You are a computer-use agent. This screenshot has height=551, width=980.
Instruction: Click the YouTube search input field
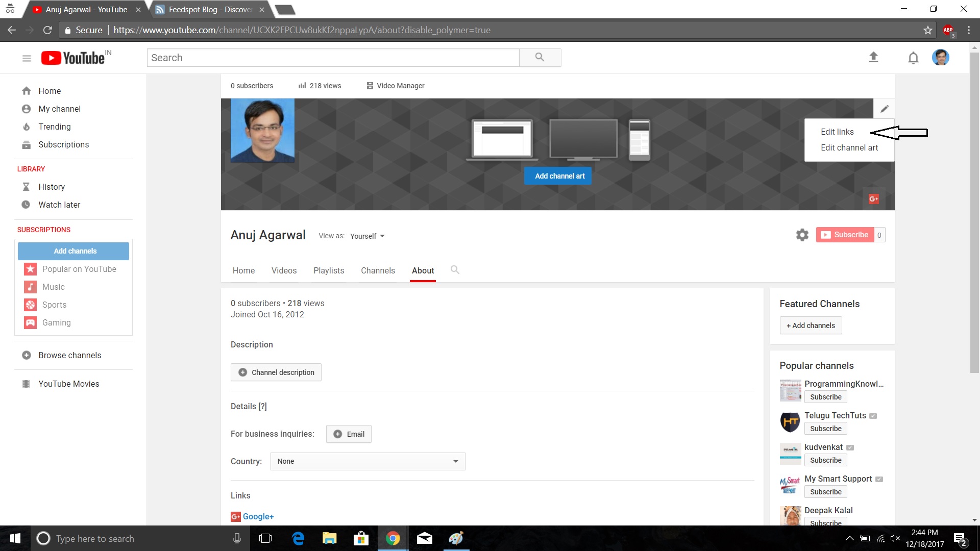click(x=333, y=58)
